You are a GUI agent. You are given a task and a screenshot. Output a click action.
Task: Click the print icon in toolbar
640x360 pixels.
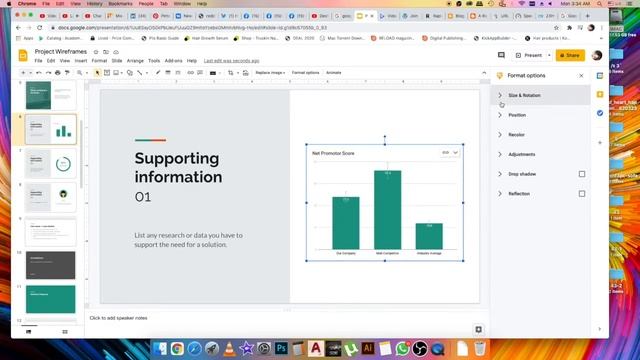pyautogui.click(x=58, y=73)
